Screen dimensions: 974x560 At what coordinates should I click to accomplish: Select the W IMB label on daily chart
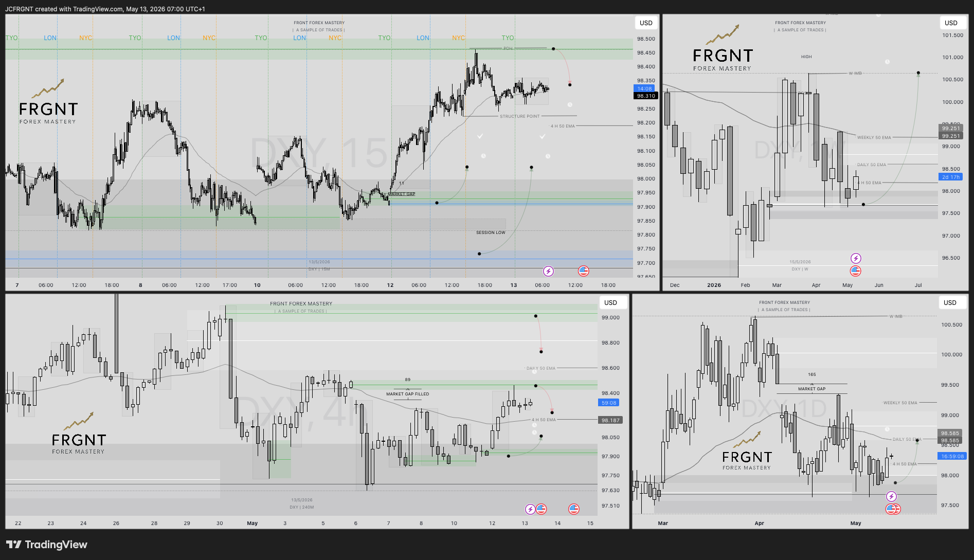(x=896, y=316)
